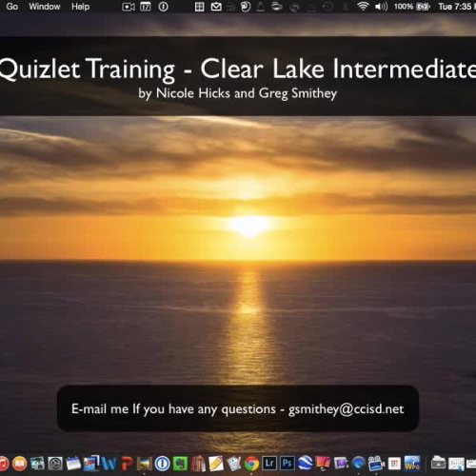
Task: Click the video camera recording menu bar icon
Action: 129,7
